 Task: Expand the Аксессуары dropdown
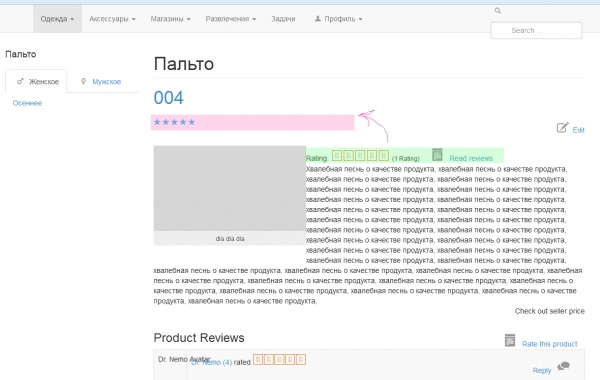point(112,19)
